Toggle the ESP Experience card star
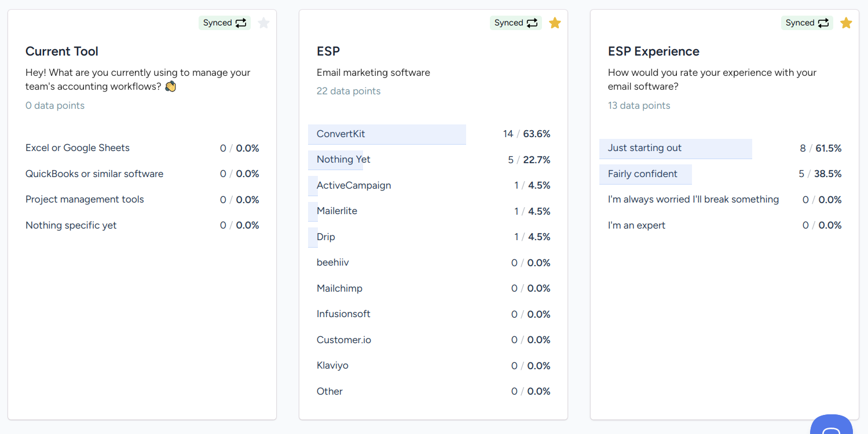This screenshot has width=868, height=434. (846, 23)
